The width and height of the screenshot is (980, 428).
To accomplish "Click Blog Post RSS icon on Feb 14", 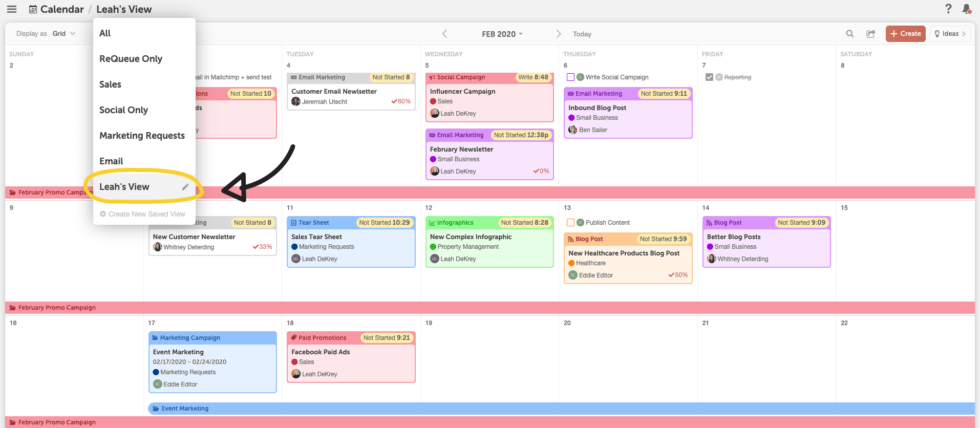I will click(709, 223).
